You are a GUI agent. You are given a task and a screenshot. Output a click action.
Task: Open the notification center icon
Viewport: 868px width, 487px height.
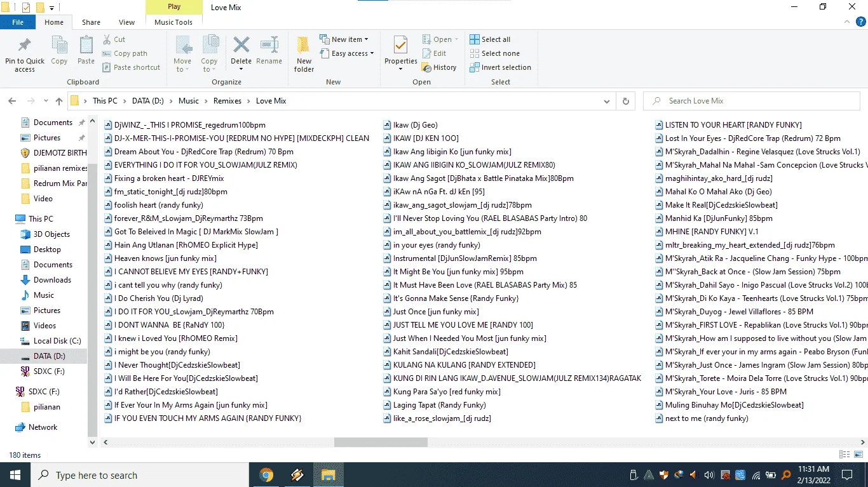tap(846, 475)
